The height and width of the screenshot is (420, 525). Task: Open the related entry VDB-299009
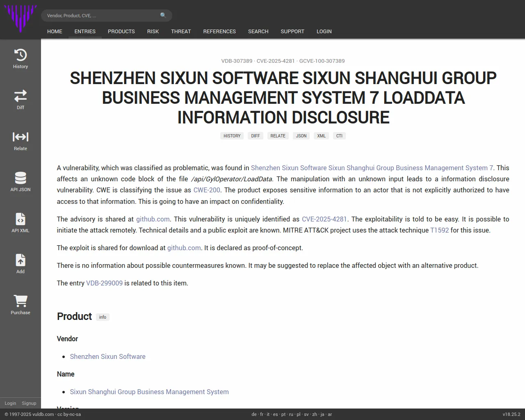point(104,283)
